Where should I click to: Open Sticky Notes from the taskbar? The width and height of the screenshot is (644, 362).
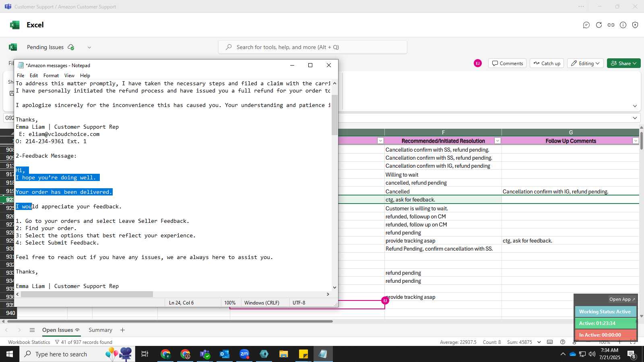point(303,354)
